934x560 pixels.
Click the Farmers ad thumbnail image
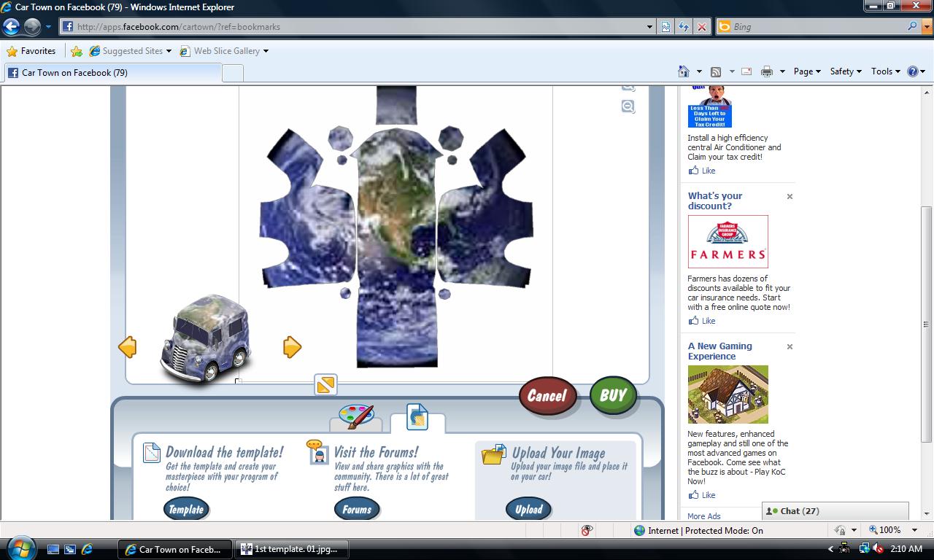[727, 241]
